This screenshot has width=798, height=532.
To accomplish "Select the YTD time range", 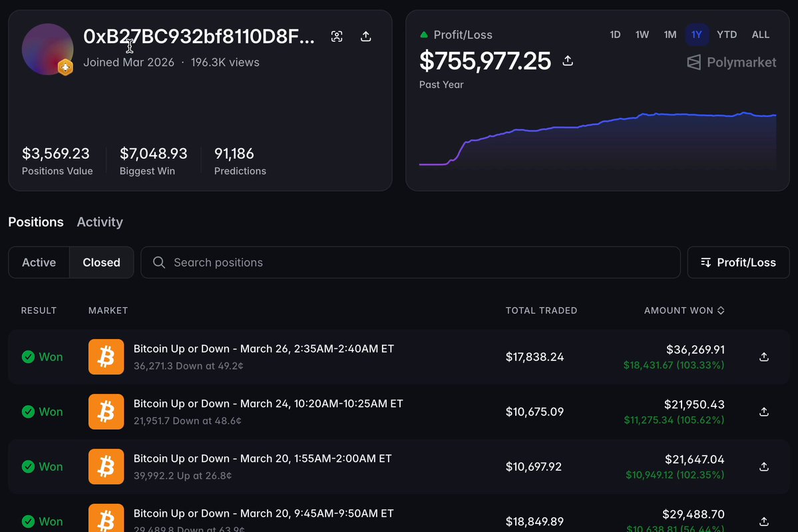I will tap(727, 35).
